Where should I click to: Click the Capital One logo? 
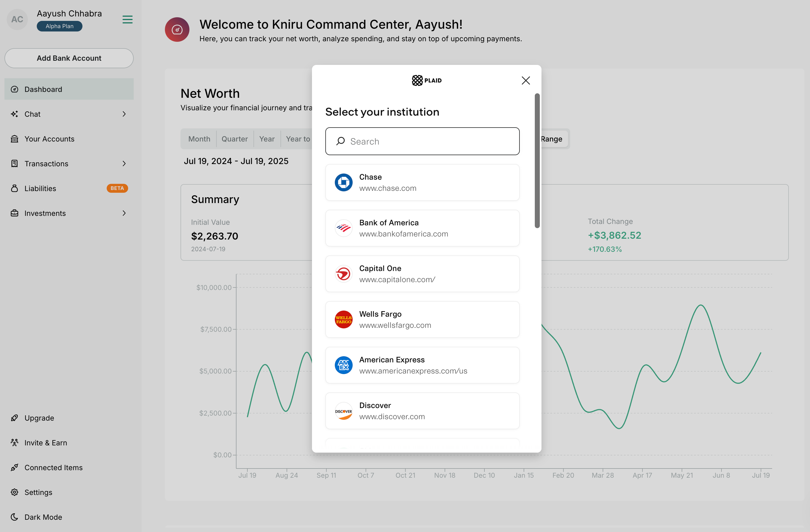click(x=343, y=274)
